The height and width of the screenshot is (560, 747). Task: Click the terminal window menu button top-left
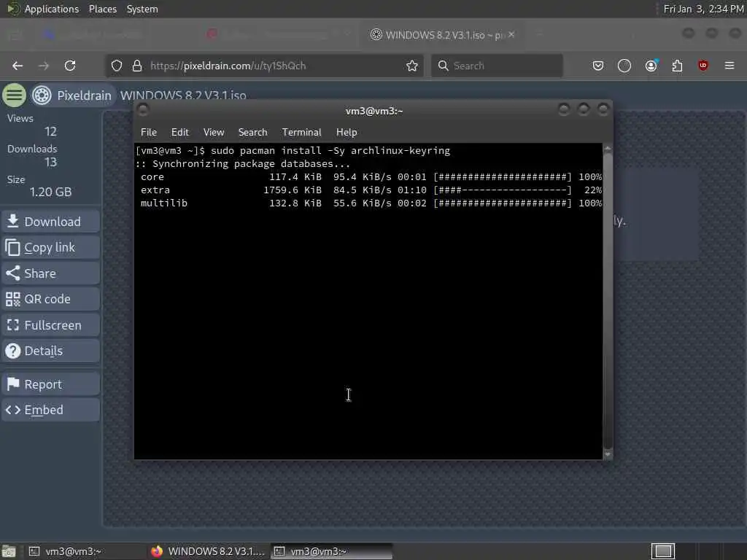pyautogui.click(x=142, y=110)
